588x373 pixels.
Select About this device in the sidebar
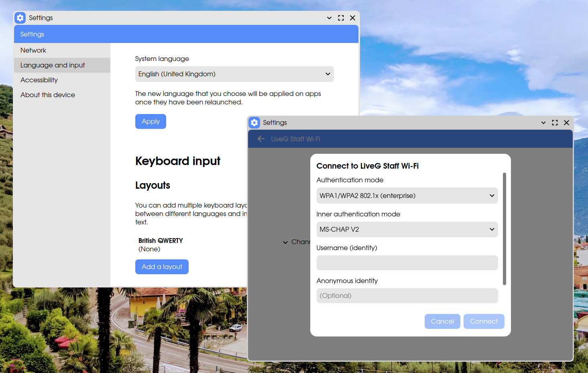(x=47, y=95)
